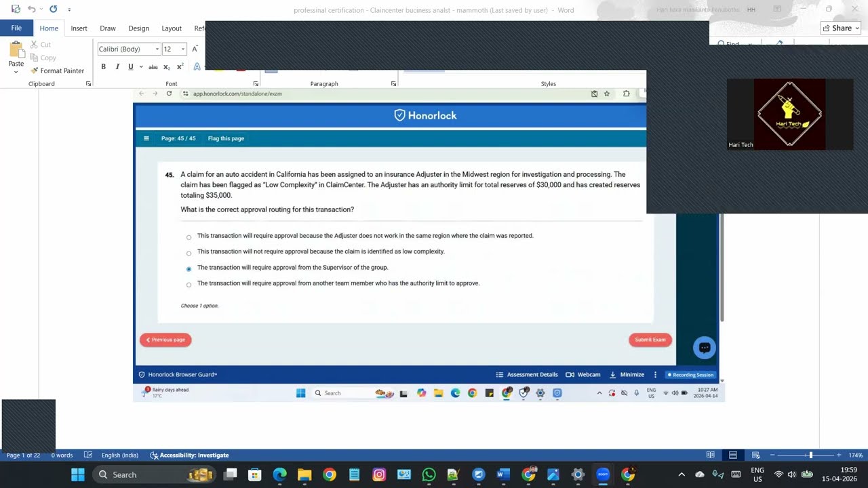Open Zoom from the Windows taskbar
Screen dimensions: 868x488
click(x=603, y=474)
